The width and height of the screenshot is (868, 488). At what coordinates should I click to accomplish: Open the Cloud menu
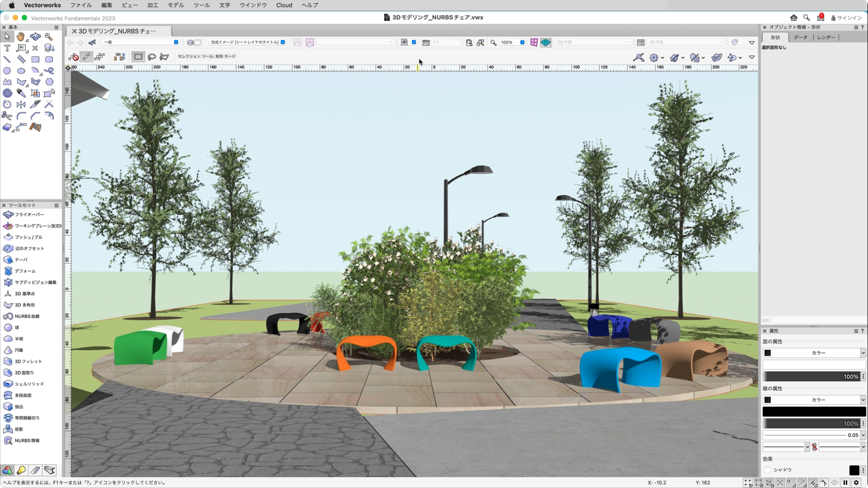coord(284,5)
